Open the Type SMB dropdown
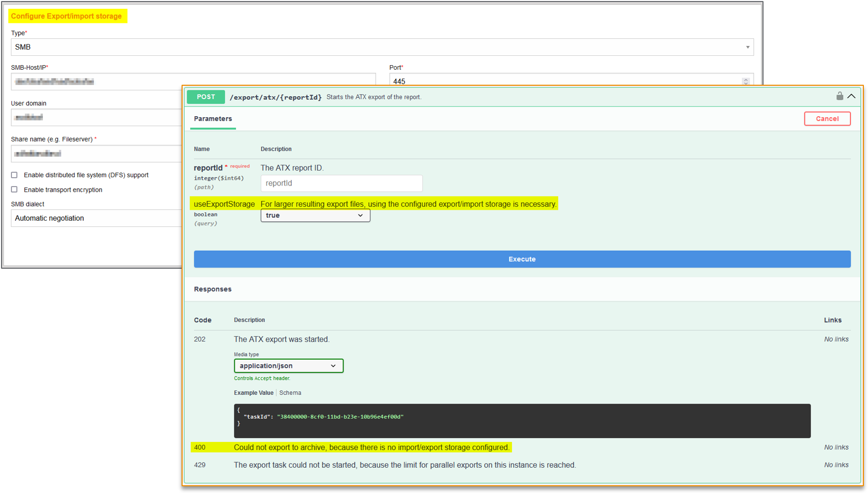868x493 pixels. (382, 47)
